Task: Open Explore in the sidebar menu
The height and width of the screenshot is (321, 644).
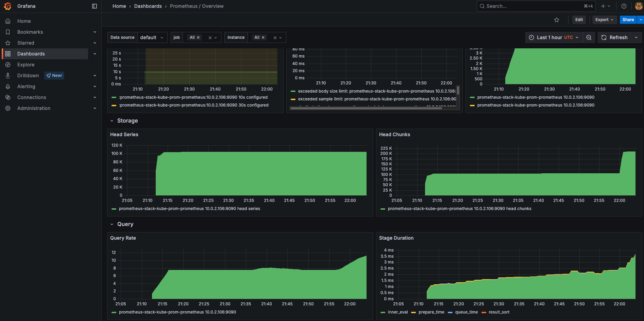Action: click(26, 65)
